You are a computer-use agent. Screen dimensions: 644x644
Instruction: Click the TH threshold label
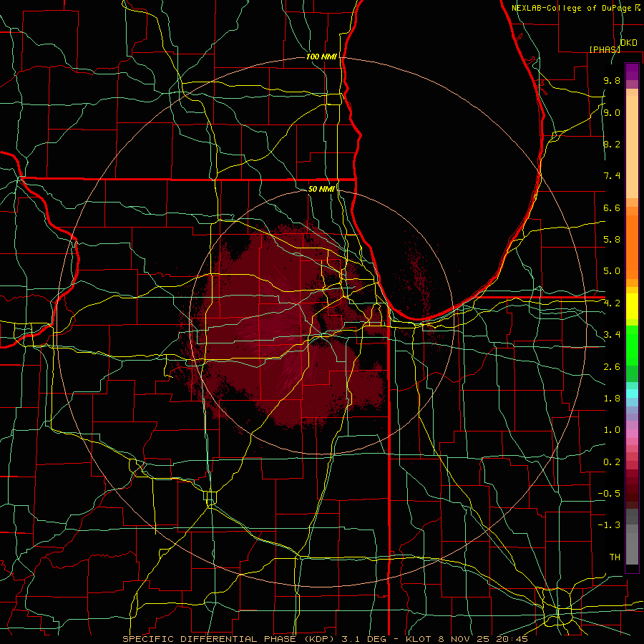click(615, 557)
